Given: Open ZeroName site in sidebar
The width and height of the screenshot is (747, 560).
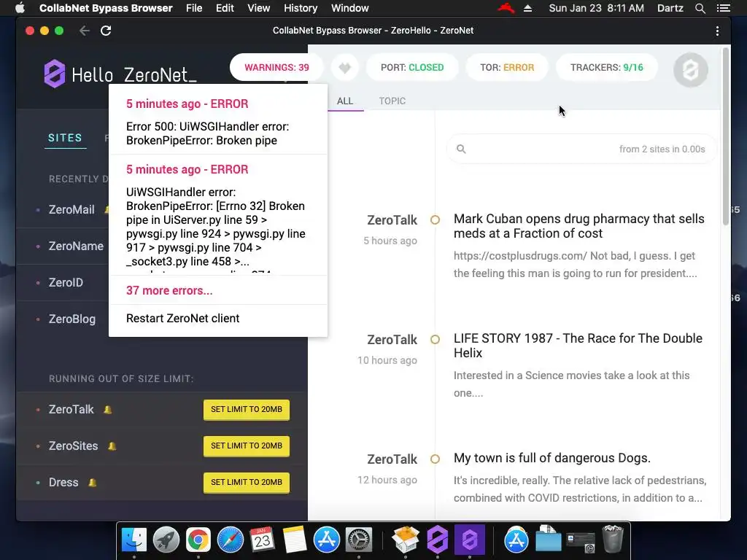Looking at the screenshot, I should click(x=76, y=246).
